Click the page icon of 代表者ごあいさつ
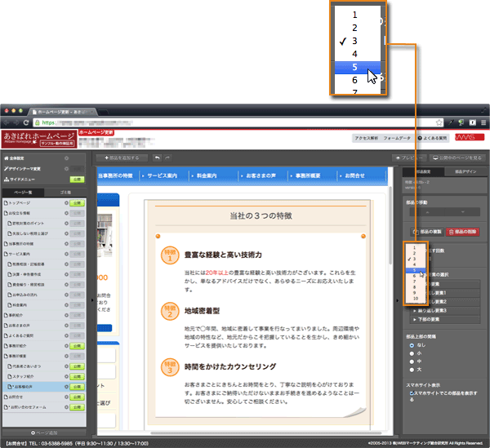This screenshot has height=448, width=490. pyautogui.click(x=10, y=366)
